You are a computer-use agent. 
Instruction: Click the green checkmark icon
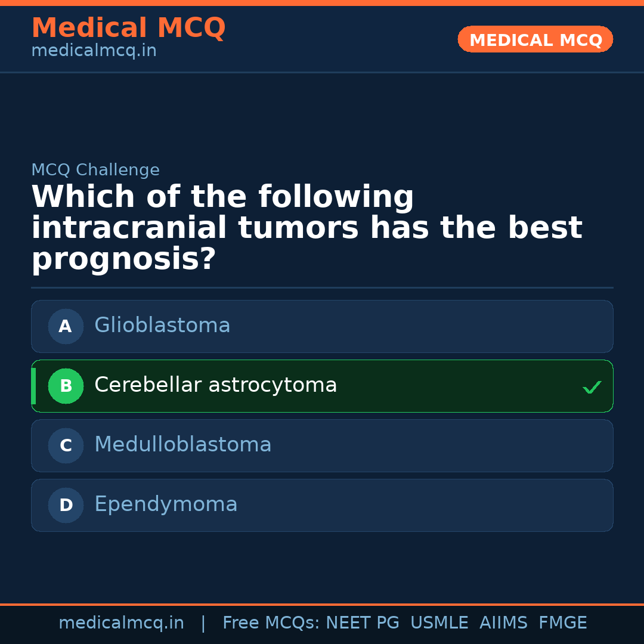click(x=592, y=388)
